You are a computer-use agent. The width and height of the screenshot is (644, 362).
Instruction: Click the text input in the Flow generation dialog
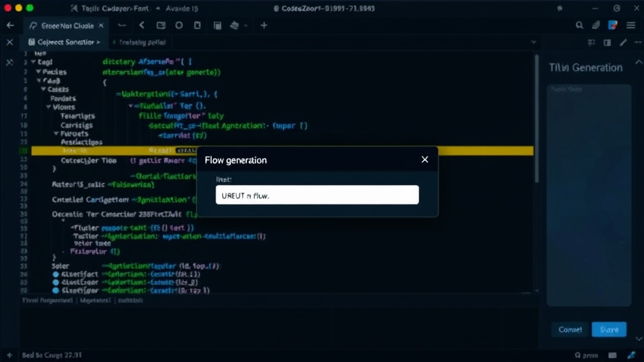pos(317,195)
